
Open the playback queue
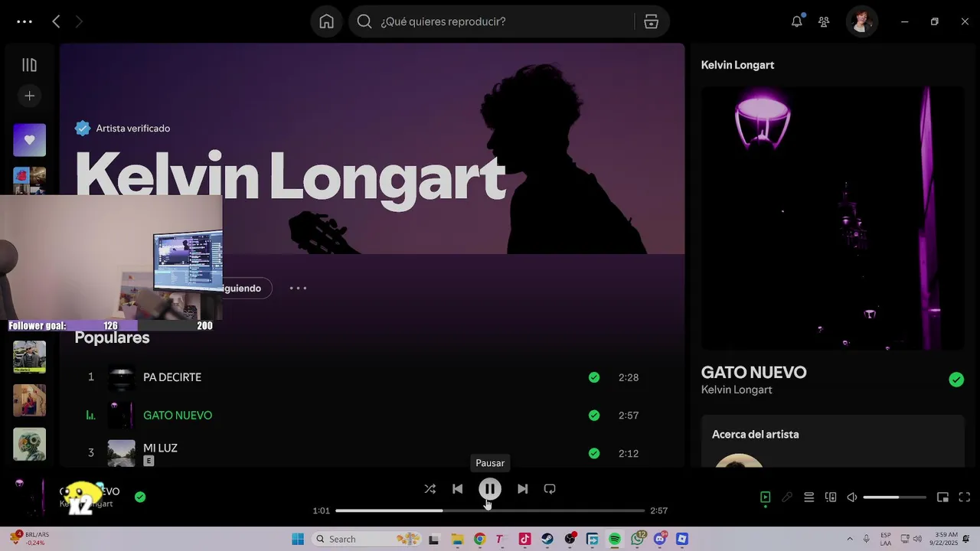[x=808, y=497]
